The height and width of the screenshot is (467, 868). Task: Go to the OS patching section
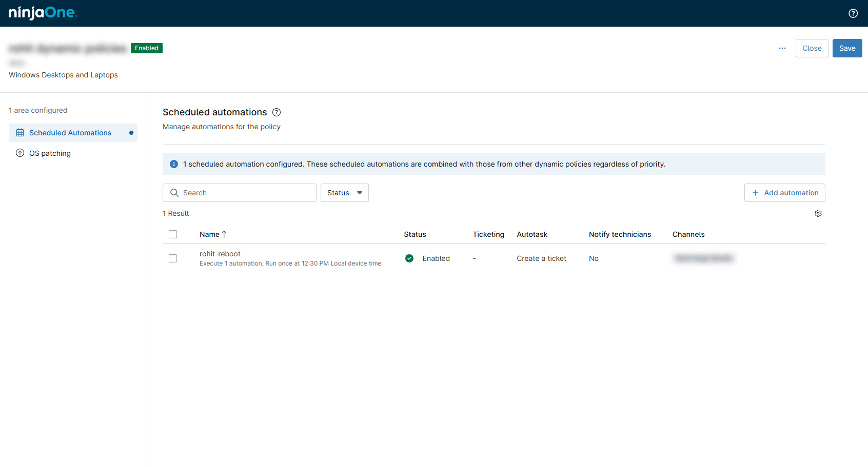tap(50, 153)
